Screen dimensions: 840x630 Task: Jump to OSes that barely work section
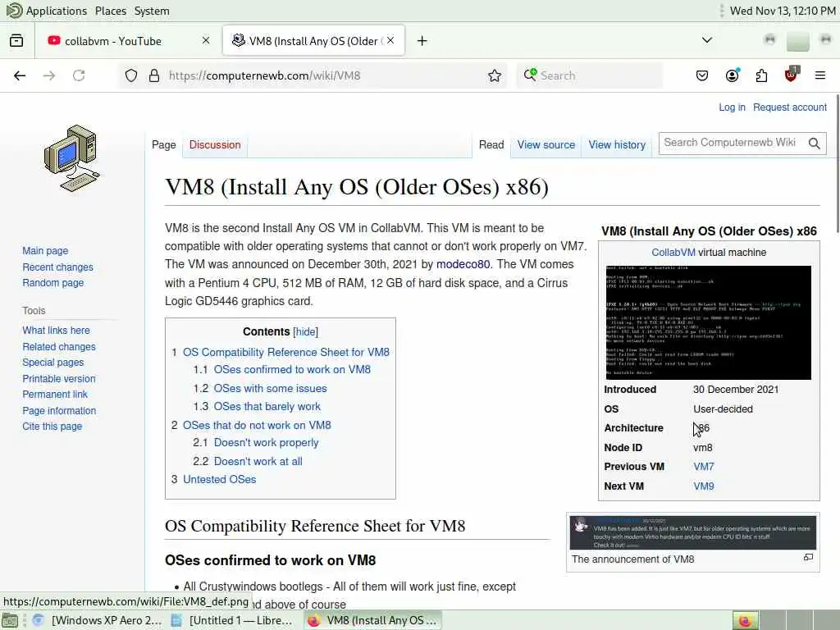point(267,407)
